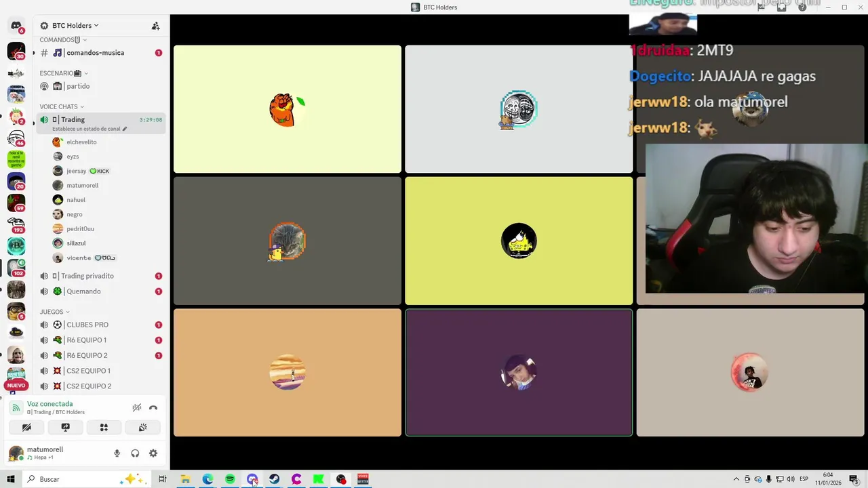Deafen with the headphones icon
Screen dimensions: 868x488
pyautogui.click(x=135, y=453)
